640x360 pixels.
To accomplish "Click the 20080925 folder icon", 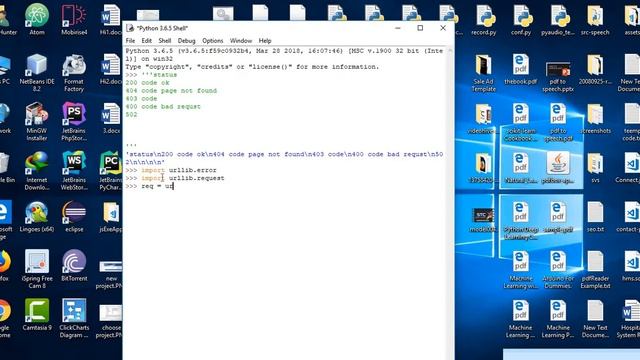I will pos(595,69).
